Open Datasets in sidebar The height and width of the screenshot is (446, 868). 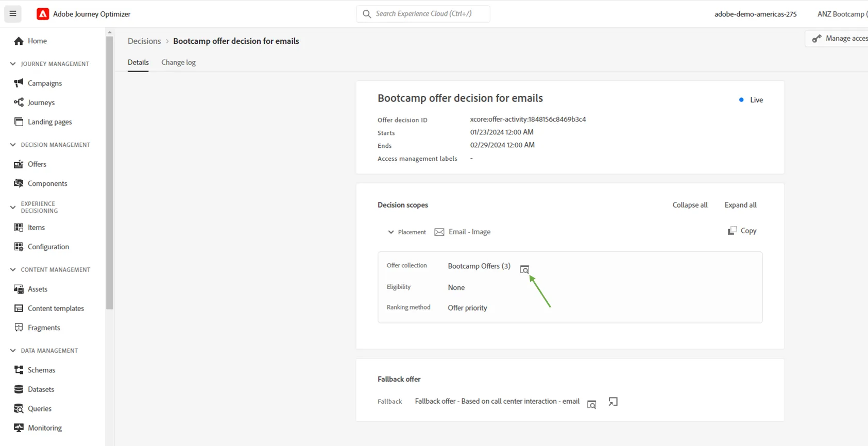tap(41, 389)
